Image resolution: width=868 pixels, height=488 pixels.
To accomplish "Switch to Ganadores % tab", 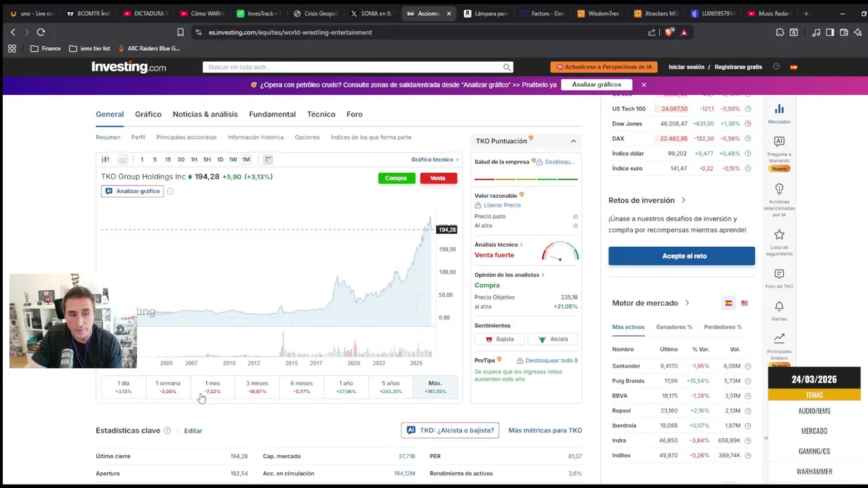I will click(674, 327).
